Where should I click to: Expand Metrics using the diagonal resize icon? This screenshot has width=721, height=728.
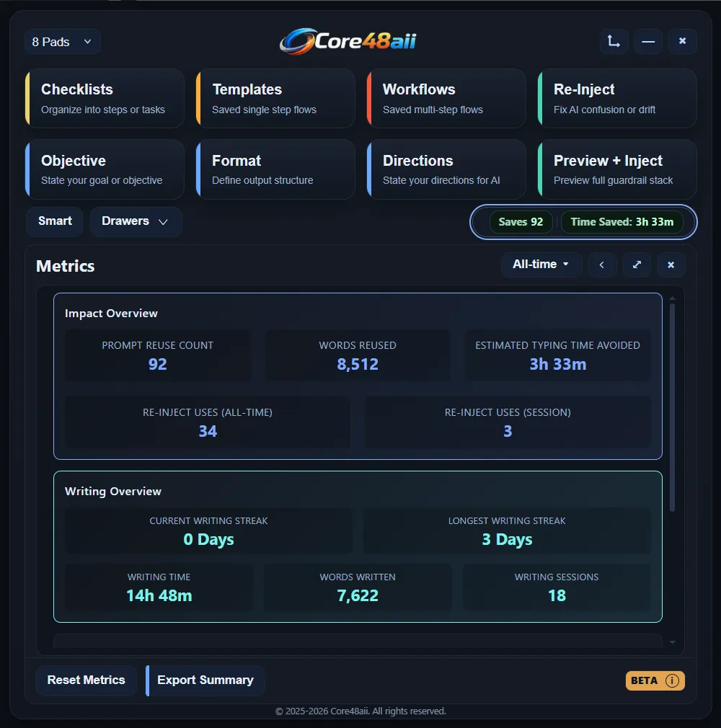coord(637,265)
